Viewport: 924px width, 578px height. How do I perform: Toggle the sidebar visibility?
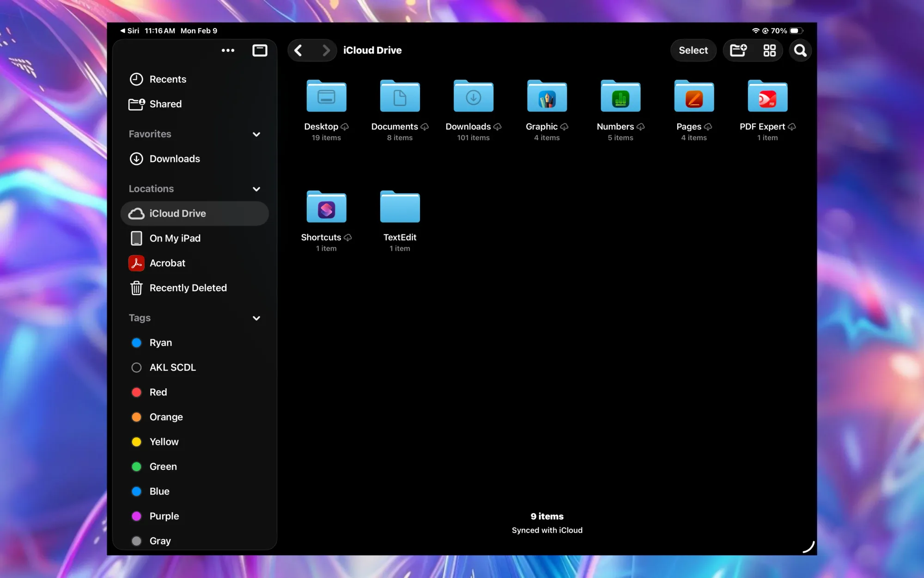coord(260,50)
